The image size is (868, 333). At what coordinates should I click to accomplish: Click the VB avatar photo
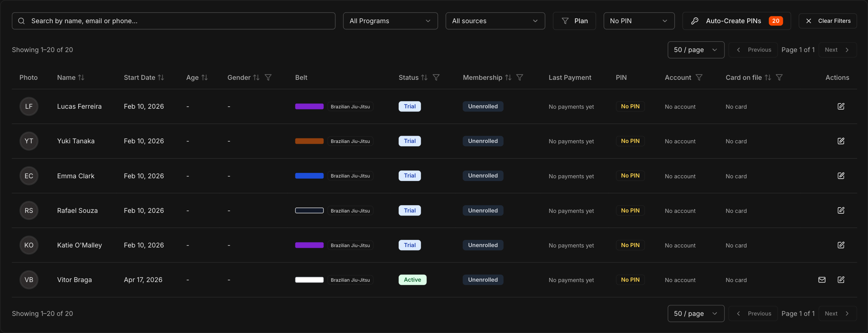click(x=29, y=280)
